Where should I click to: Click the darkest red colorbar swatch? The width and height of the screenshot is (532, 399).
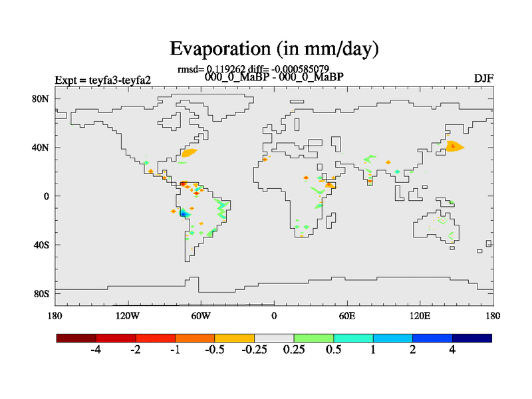pyautogui.click(x=76, y=338)
